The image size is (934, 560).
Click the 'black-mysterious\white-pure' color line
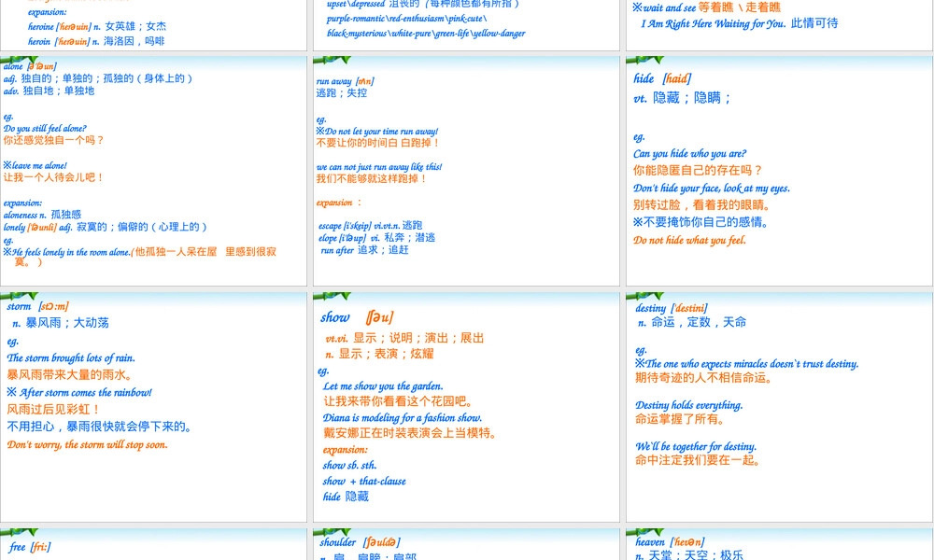point(426,34)
